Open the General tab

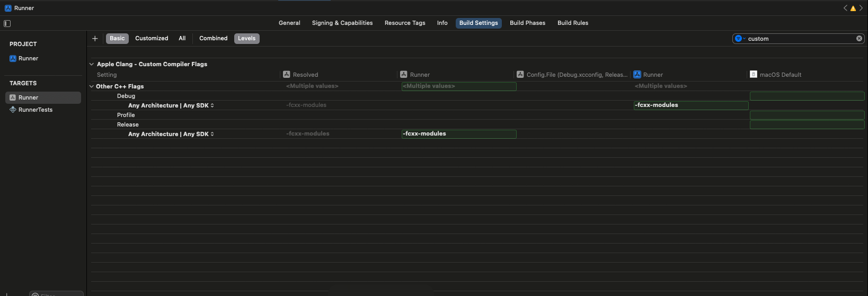click(289, 23)
